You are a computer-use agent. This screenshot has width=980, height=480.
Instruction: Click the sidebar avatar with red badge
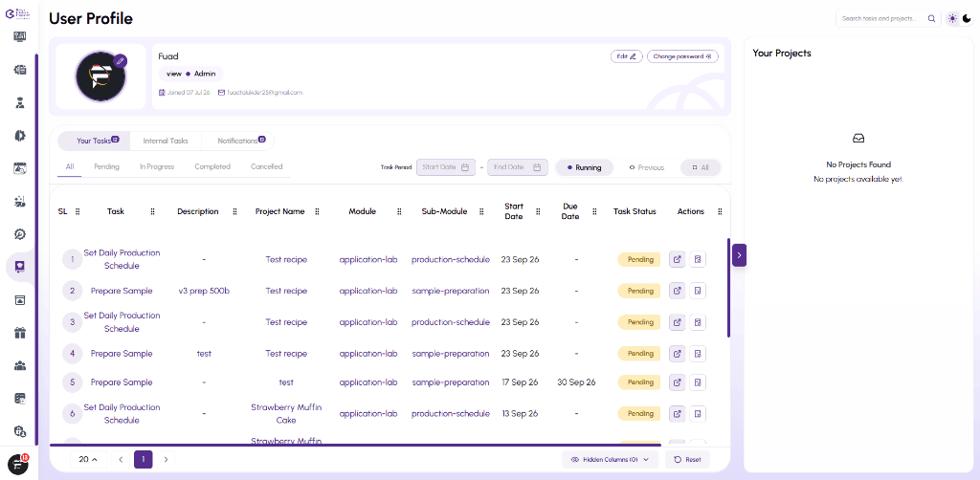(x=18, y=465)
